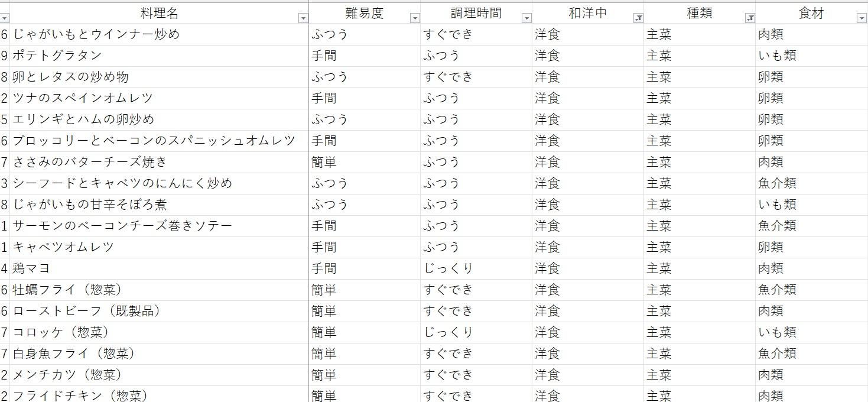Image resolution: width=868 pixels, height=402 pixels.
Task: Click 手間 difficulty in 鶏マヨ row
Action: click(x=324, y=268)
